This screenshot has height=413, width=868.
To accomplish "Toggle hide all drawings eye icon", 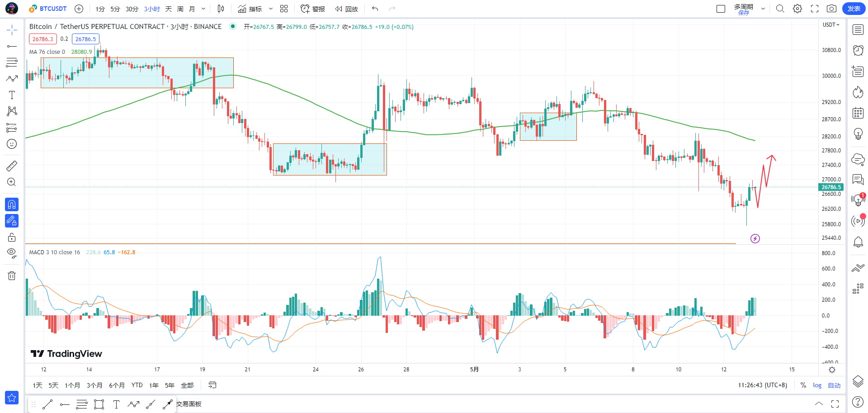I will 12,253.
